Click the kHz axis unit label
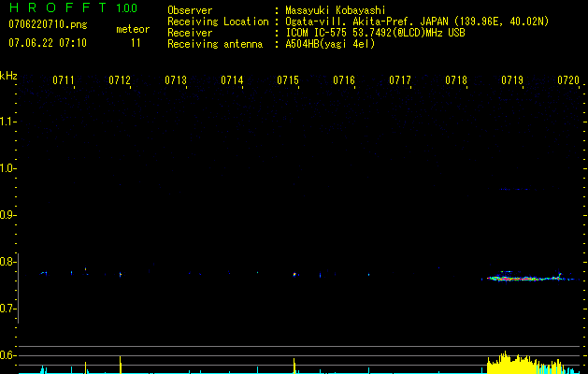Image resolution: width=588 pixels, height=374 pixels. coord(8,76)
